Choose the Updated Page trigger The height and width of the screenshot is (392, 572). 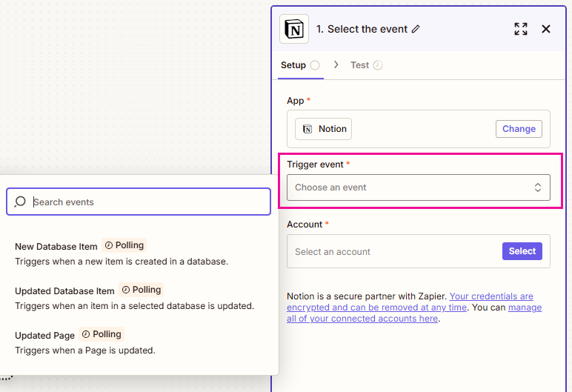(x=44, y=335)
